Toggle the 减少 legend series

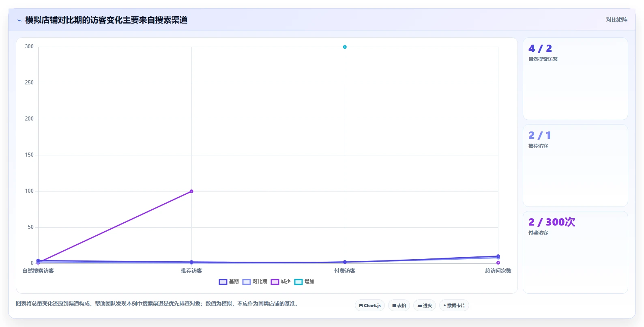point(281,282)
